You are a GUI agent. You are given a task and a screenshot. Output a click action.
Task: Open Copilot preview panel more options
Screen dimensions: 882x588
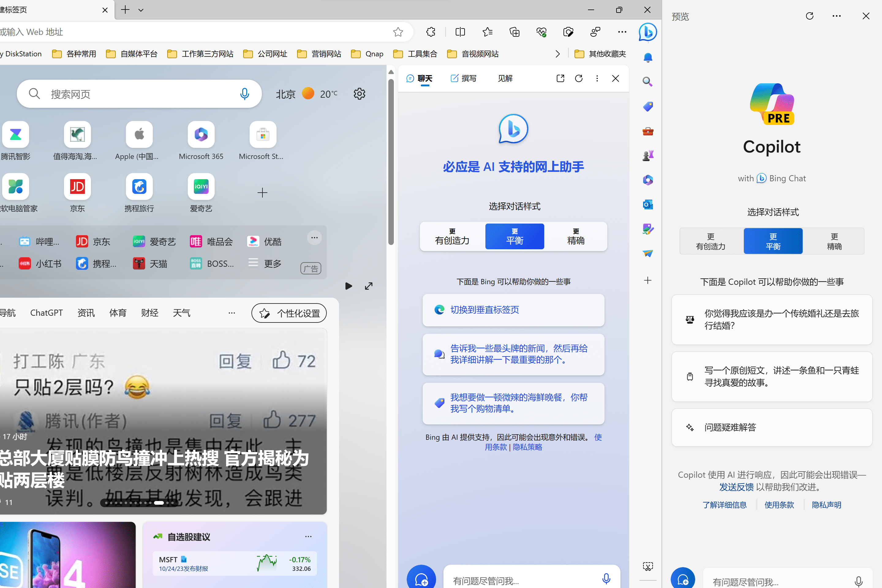(837, 16)
